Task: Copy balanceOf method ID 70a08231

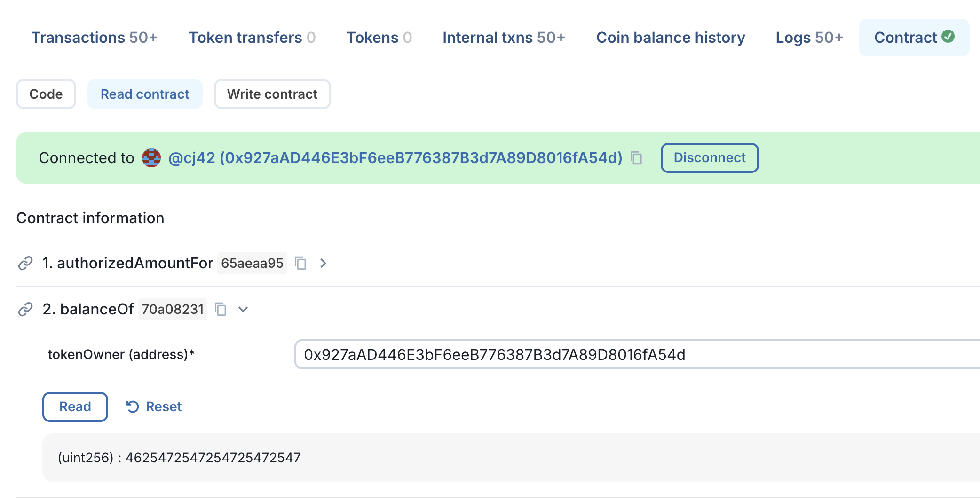Action: point(221,309)
